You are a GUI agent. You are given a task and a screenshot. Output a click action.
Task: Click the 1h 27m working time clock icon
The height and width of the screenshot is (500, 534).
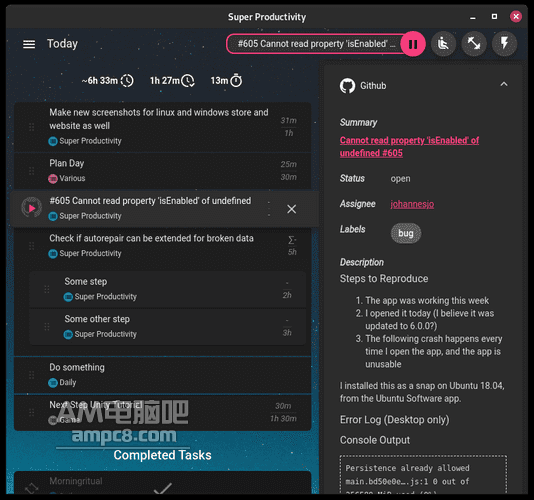click(188, 81)
